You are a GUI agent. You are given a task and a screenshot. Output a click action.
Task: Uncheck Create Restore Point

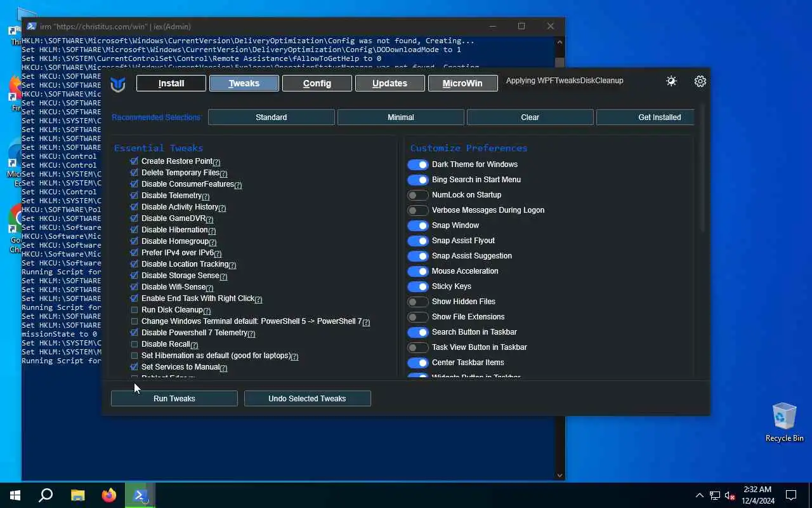[134, 161]
